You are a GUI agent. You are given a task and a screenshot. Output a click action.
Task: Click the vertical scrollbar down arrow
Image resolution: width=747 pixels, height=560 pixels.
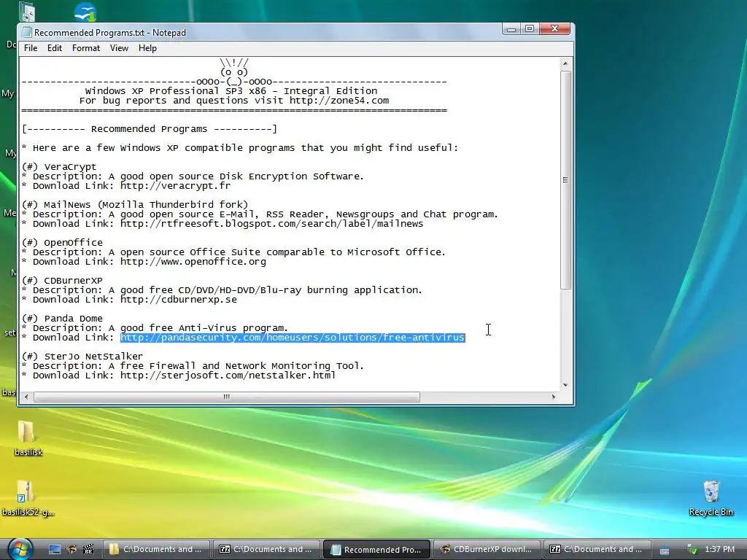[565, 385]
